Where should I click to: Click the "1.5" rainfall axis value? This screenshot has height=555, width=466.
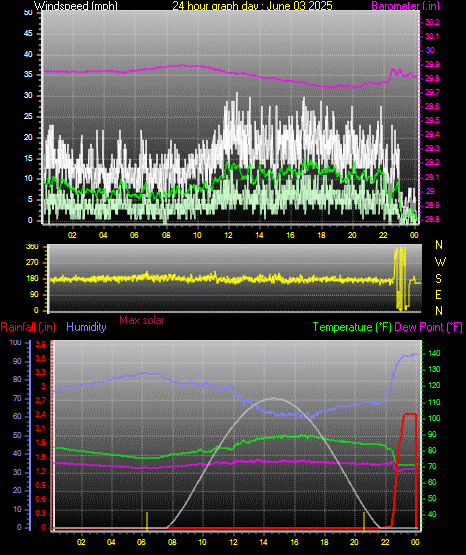point(41,457)
